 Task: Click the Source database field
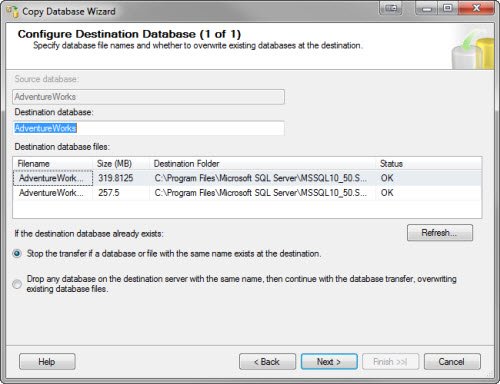pos(149,97)
